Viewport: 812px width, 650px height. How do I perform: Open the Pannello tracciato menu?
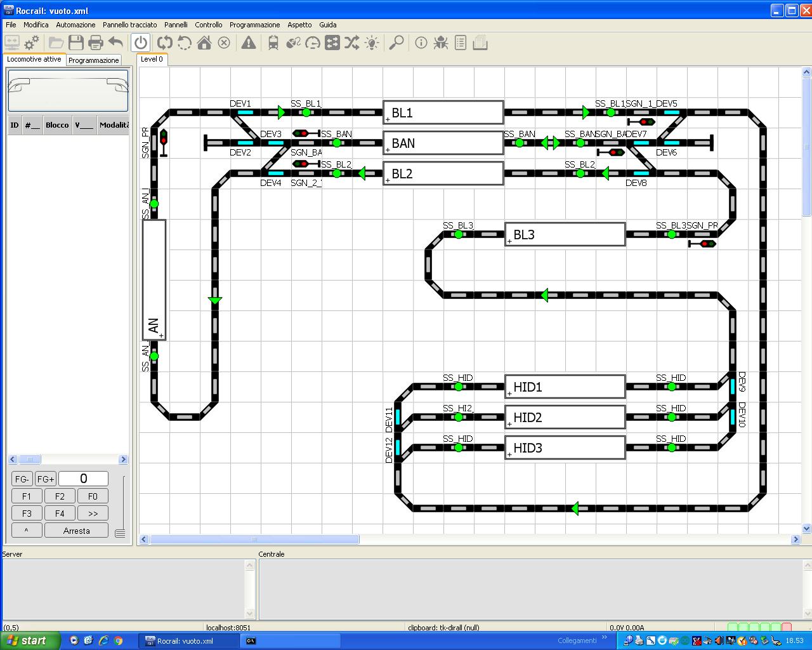pyautogui.click(x=130, y=25)
